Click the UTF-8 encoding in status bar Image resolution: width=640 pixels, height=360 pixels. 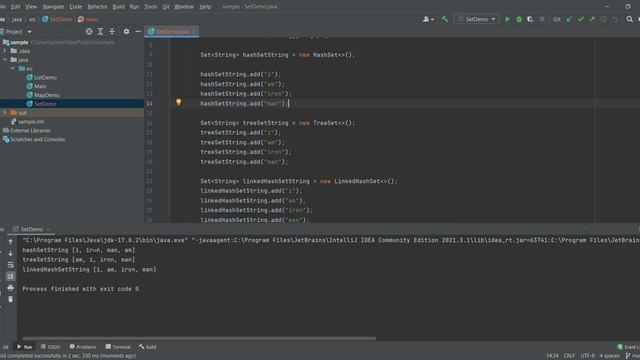click(587, 356)
